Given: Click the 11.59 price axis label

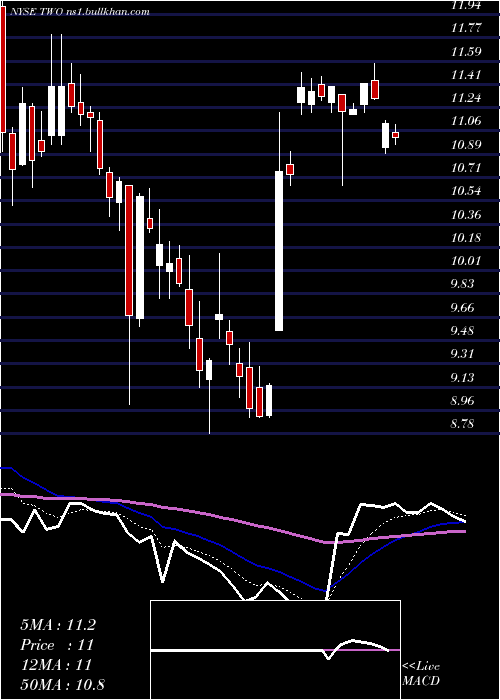Looking at the screenshot, I should click(466, 51).
